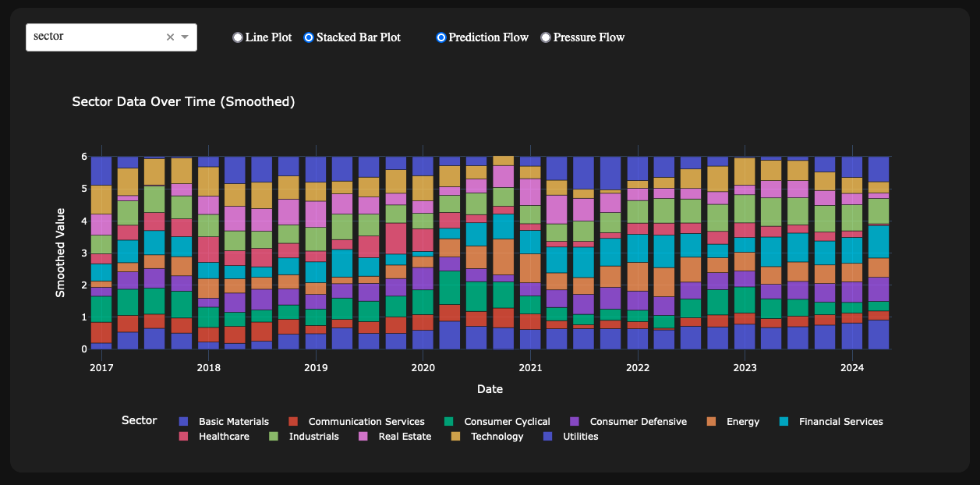Click the Healthcare legend color icon
980x485 pixels.
tap(183, 437)
